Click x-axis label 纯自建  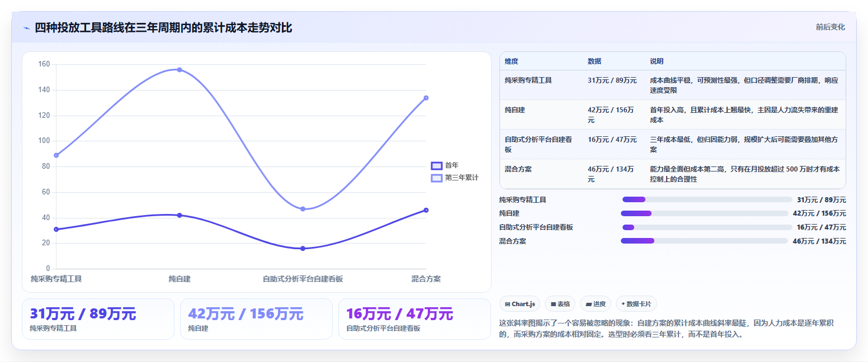coord(180,279)
